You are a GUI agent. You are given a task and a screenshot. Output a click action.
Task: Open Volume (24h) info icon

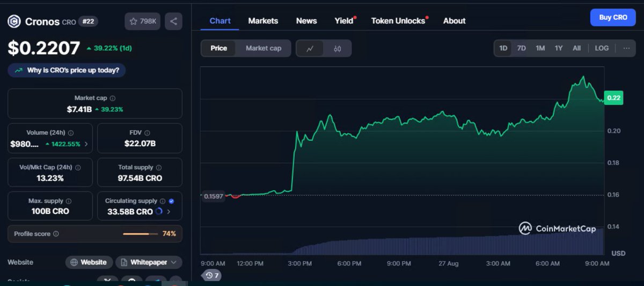[71, 133]
